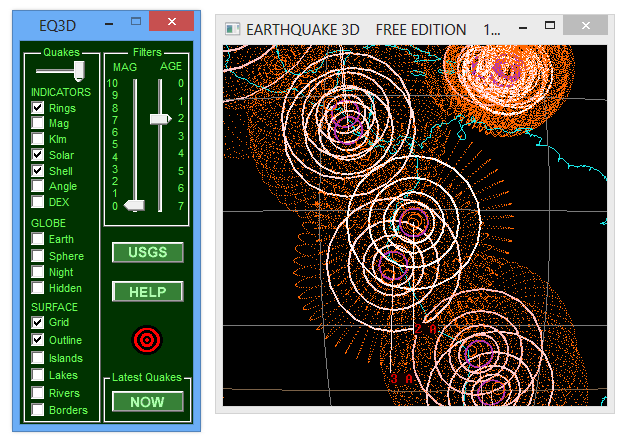The height and width of the screenshot is (439, 626).
Task: Click the MAG filter slider handle
Action: pos(134,205)
